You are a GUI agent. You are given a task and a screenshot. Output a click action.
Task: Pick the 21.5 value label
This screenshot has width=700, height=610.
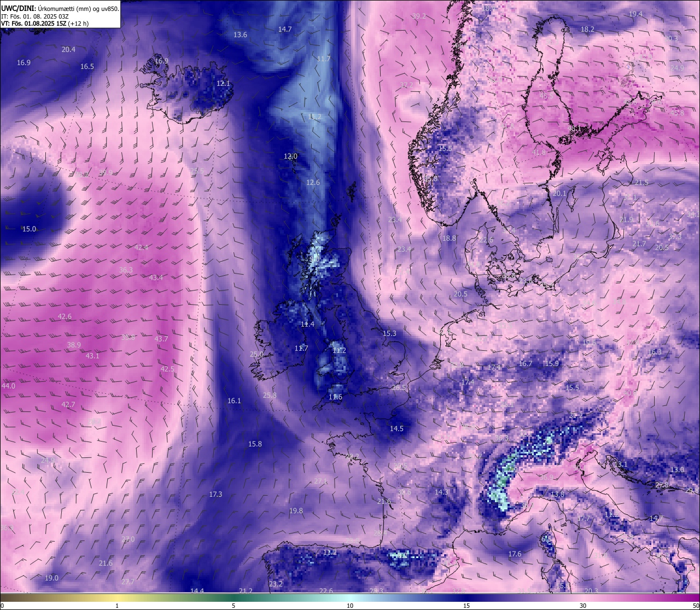click(x=641, y=182)
